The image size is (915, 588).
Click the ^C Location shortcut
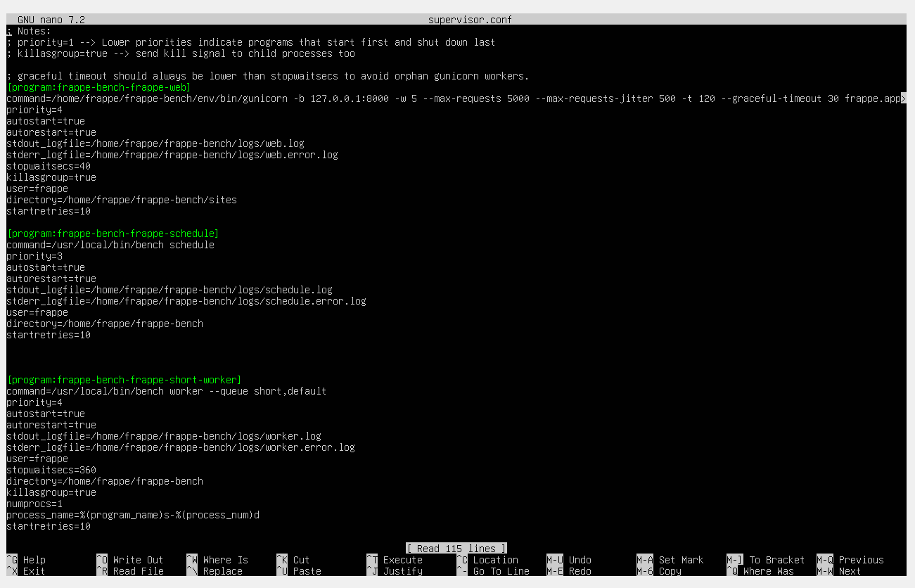tap(487, 560)
